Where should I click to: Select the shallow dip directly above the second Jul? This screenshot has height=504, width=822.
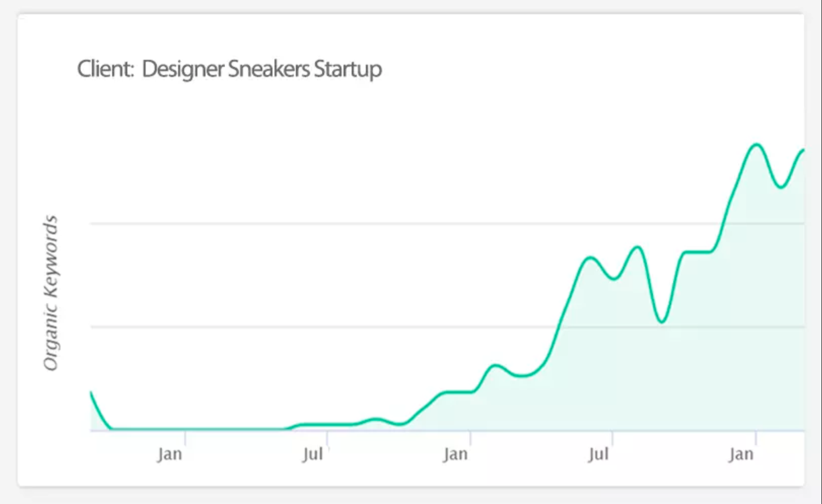tap(614, 279)
